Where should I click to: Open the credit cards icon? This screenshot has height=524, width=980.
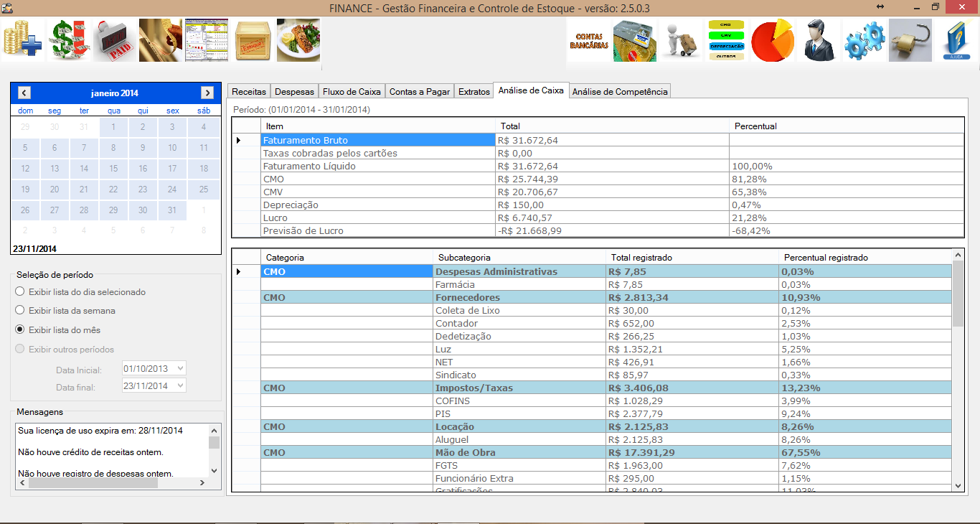635,40
